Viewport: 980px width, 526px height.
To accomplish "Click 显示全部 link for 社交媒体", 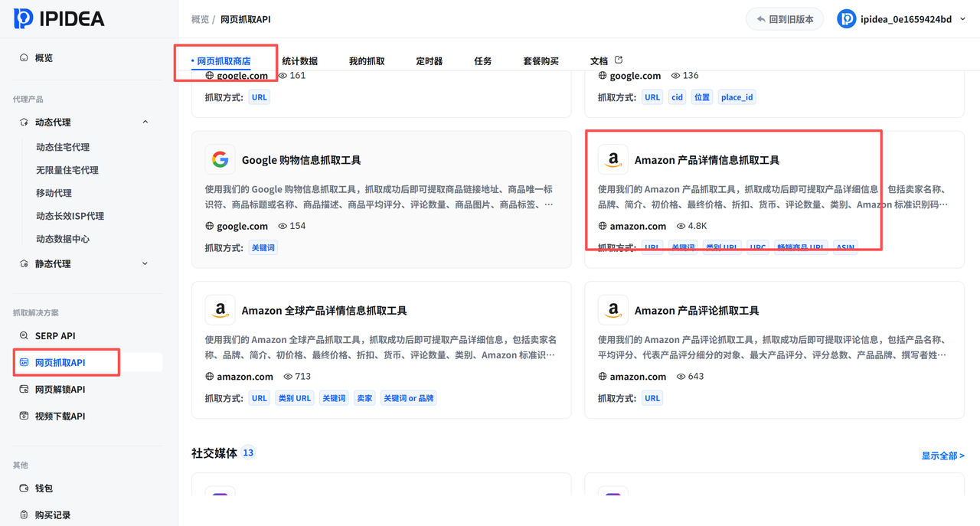I will click(942, 456).
